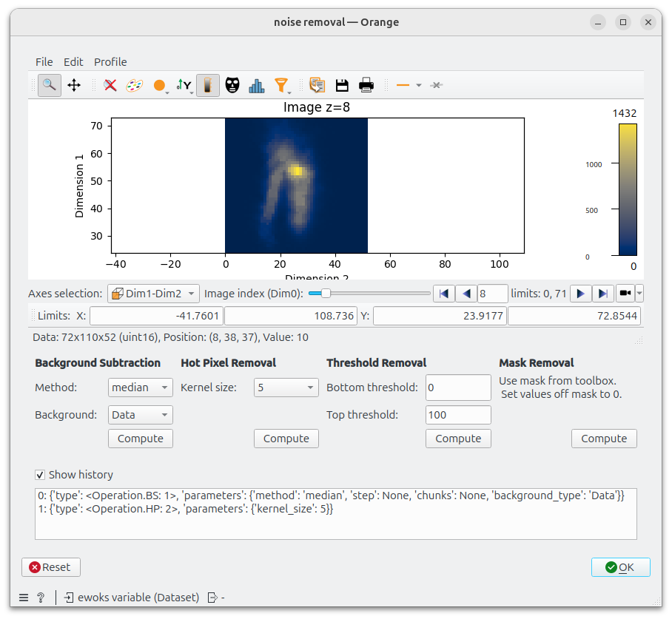Expand the Kernel size dropdown
Image resolution: width=672 pixels, height=619 pixels.
(x=286, y=388)
